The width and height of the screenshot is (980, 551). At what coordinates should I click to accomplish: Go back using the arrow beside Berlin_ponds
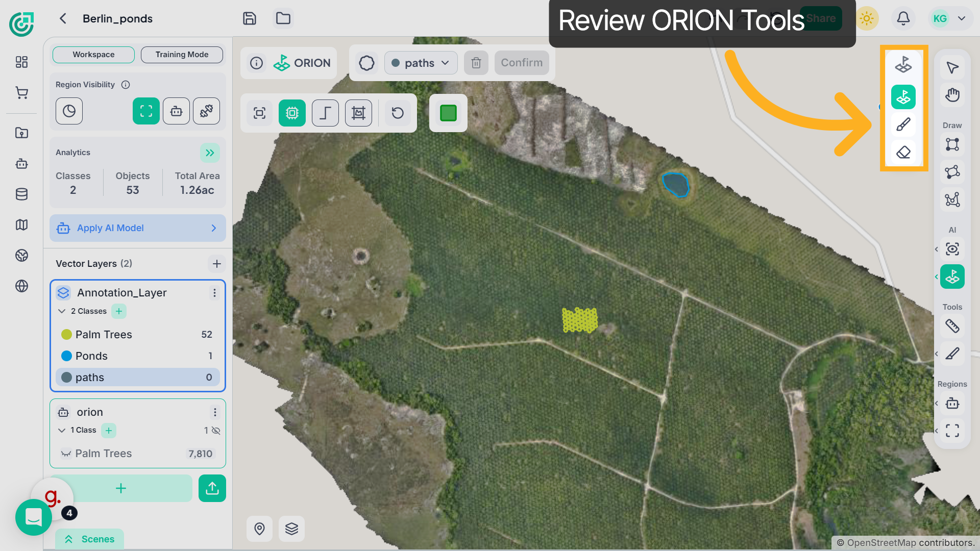click(63, 19)
